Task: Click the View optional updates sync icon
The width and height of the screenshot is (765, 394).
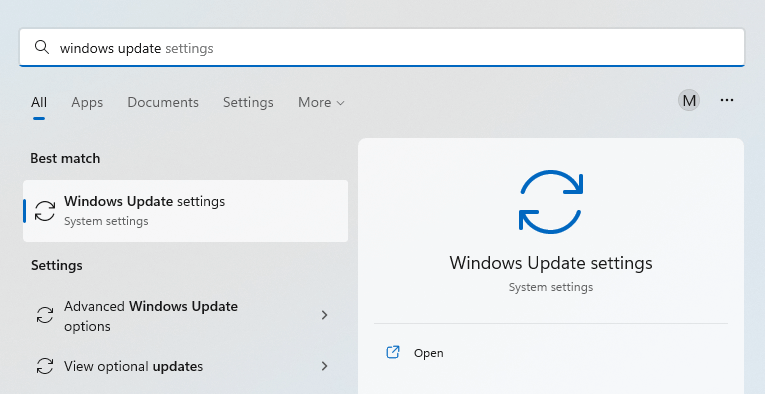Action: point(45,366)
